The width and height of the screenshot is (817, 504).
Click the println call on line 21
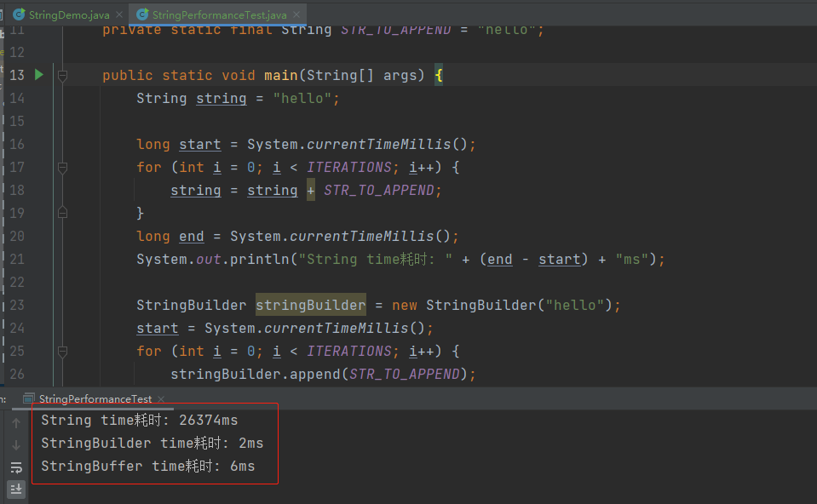coord(260,260)
